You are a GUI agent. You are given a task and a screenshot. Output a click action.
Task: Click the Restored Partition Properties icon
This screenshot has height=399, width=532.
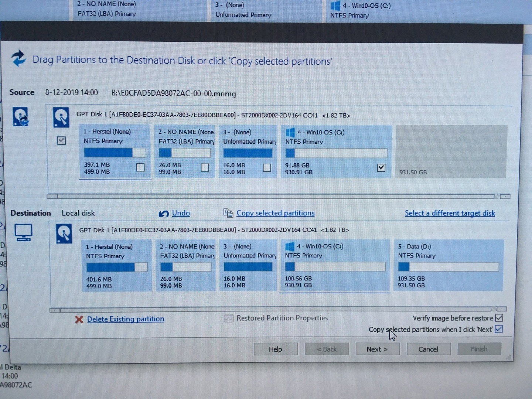tap(229, 318)
